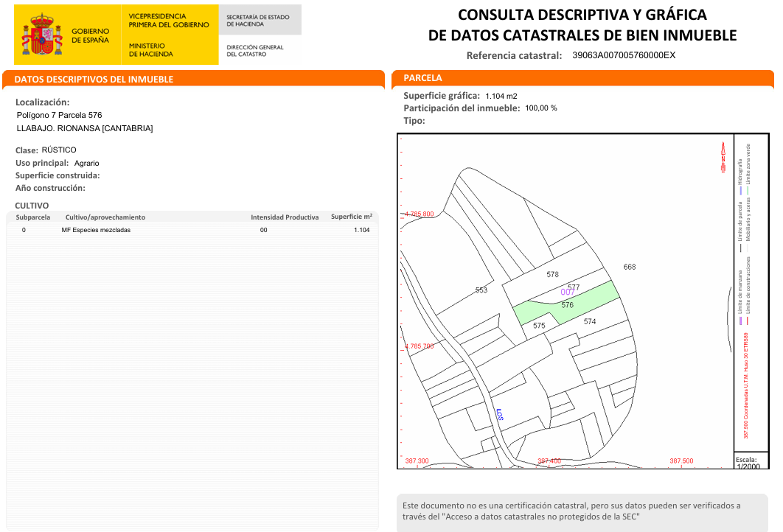Image resolution: width=783 pixels, height=532 pixels.
Task: Click the DIRECCIÓN GENERAL DEL CATASTRO text
Action: [x=254, y=51]
